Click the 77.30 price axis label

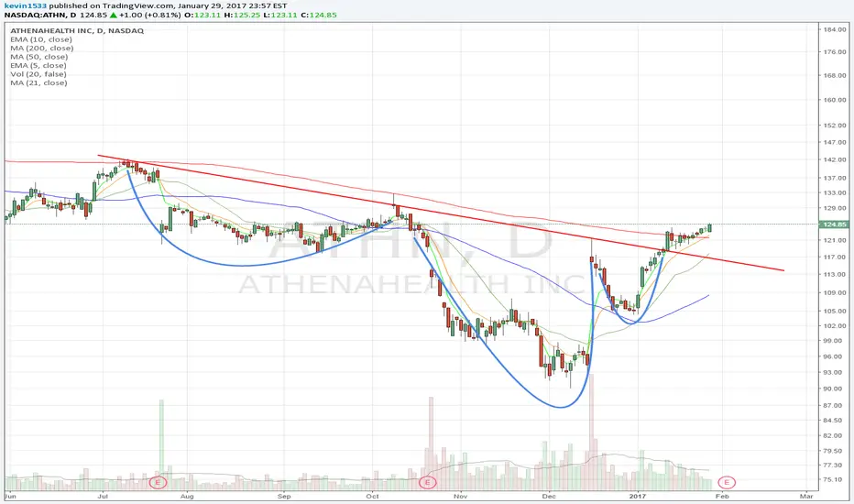point(835,465)
